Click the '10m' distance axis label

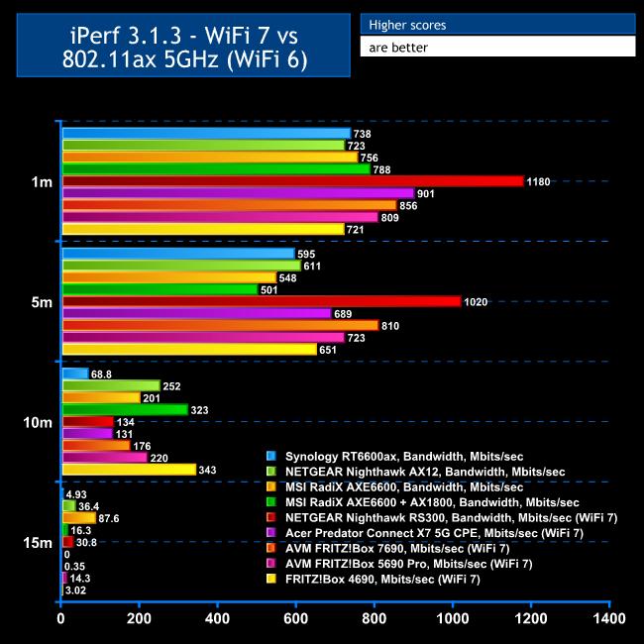[38, 422]
